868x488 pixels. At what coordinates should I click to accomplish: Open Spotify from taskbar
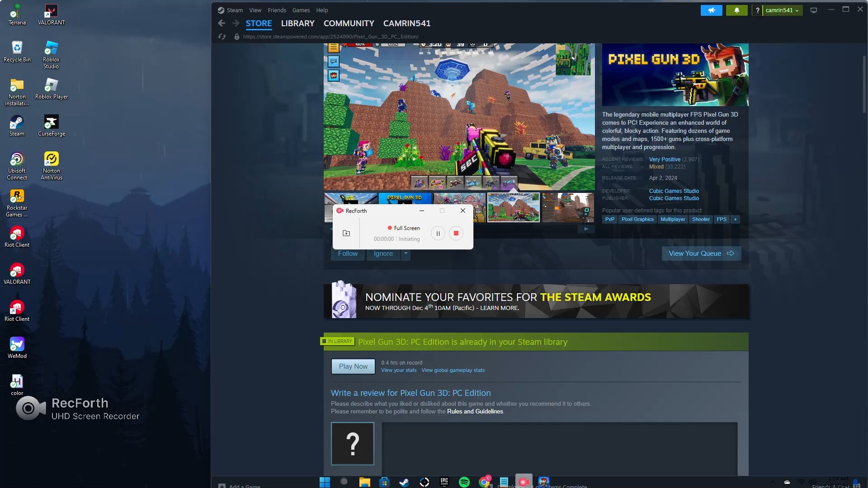(464, 482)
